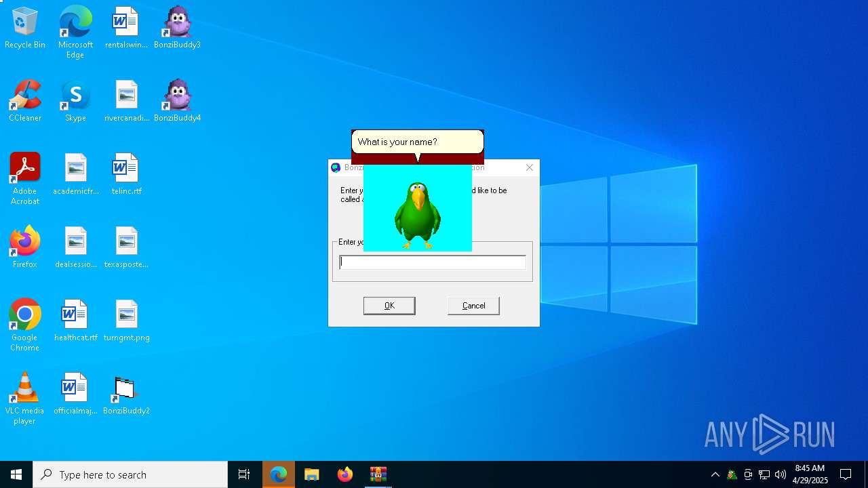The height and width of the screenshot is (488, 868).
Task: Confirm the name with OK button
Action: coord(389,306)
